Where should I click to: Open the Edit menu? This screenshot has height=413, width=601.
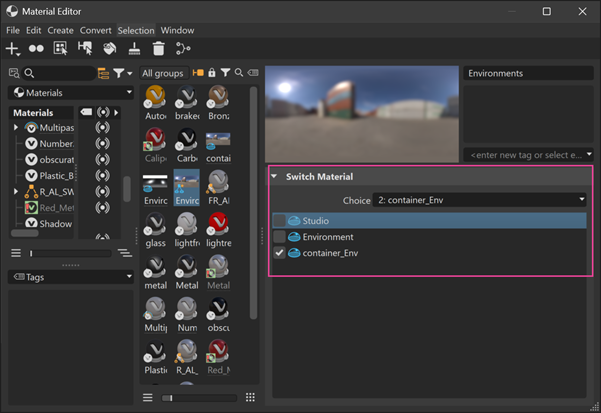click(x=33, y=30)
